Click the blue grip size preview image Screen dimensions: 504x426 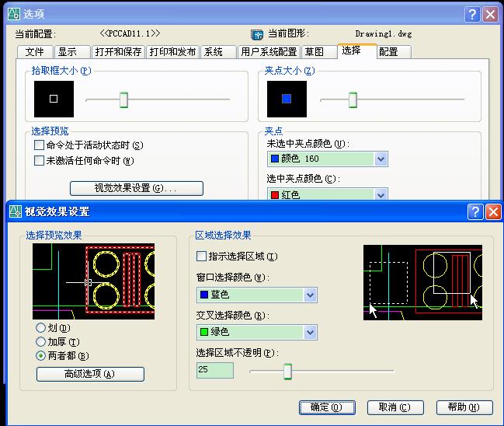click(x=287, y=99)
